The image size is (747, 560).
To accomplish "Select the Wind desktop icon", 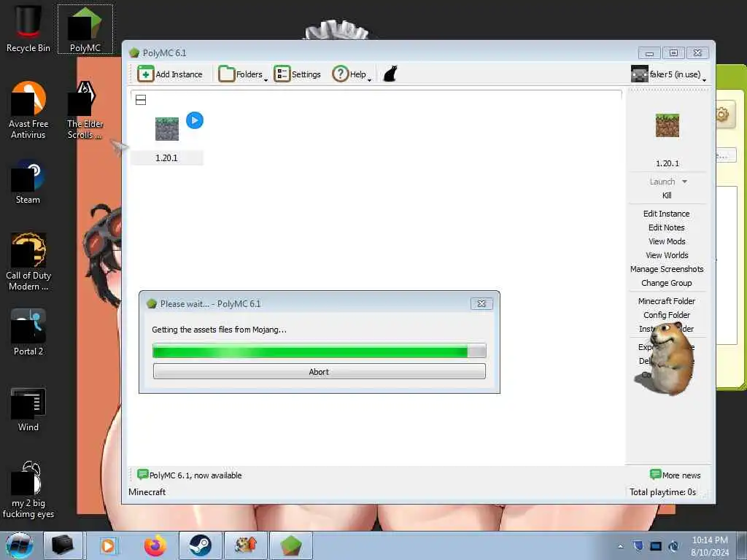I will tap(28, 411).
